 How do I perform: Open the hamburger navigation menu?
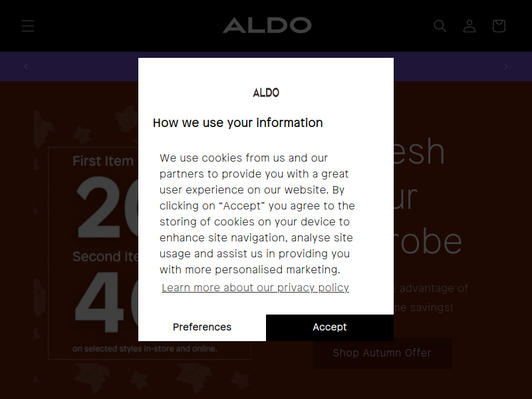(x=28, y=26)
